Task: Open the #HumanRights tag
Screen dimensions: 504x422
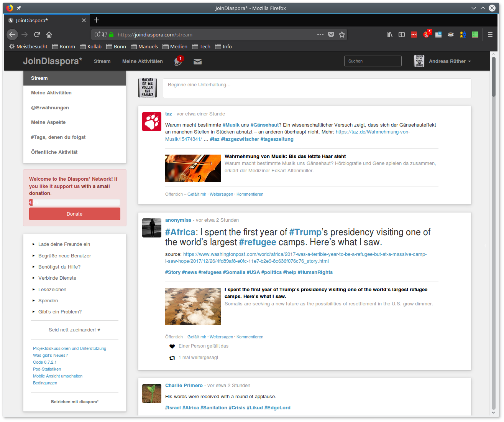Action: click(x=315, y=272)
